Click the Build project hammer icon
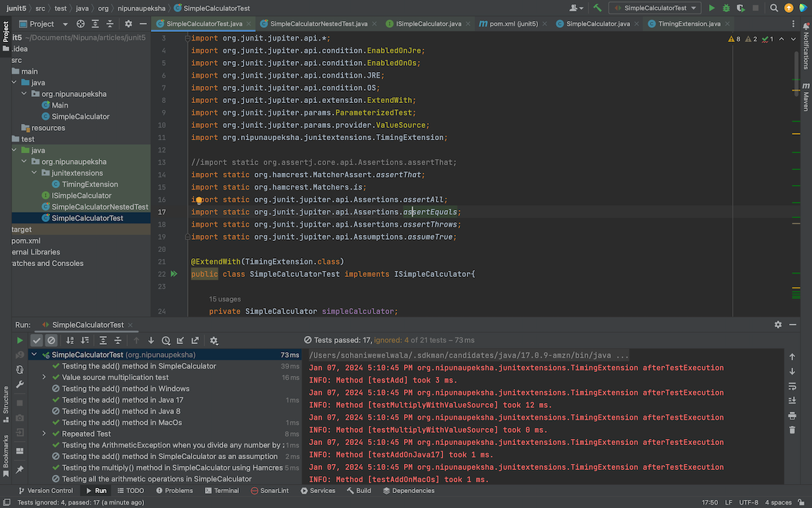 pyautogui.click(x=597, y=8)
